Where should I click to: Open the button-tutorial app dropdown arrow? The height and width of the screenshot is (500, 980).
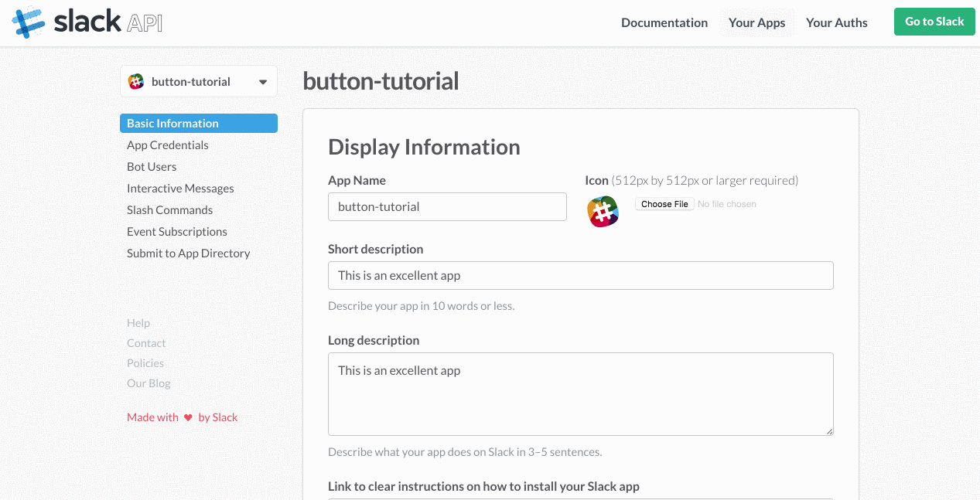[x=263, y=82]
